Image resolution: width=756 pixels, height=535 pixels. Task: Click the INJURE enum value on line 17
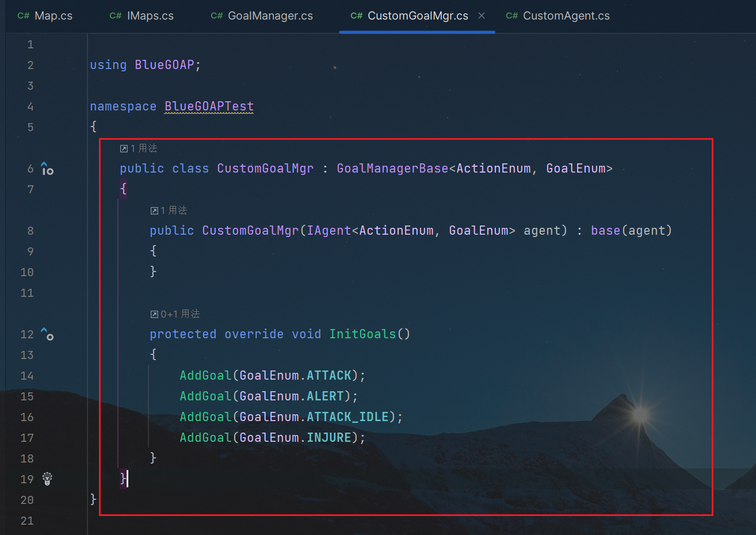[329, 438]
